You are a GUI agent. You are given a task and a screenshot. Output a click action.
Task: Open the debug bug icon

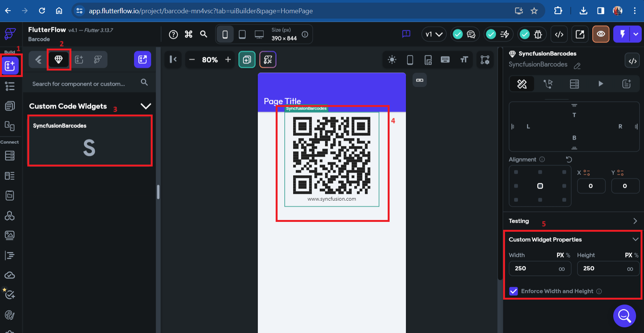[x=538, y=35]
